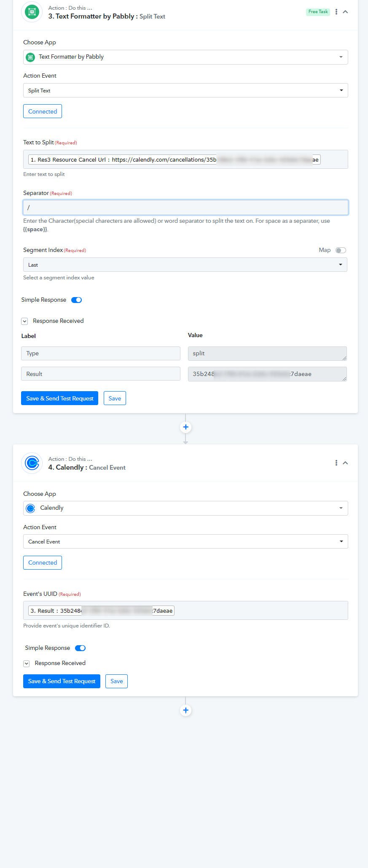This screenshot has width=368, height=868.
Task: Click the mapped 3. Result tag in UUID field
Action: tap(101, 611)
